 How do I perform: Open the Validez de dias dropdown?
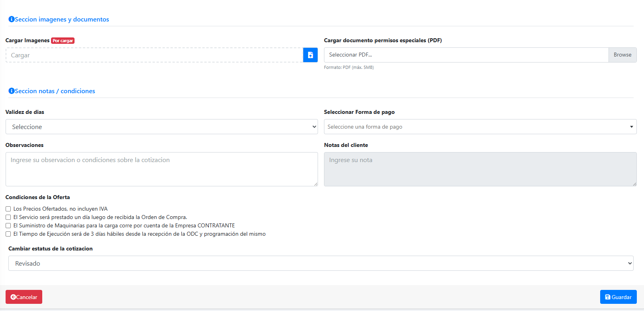click(x=161, y=127)
